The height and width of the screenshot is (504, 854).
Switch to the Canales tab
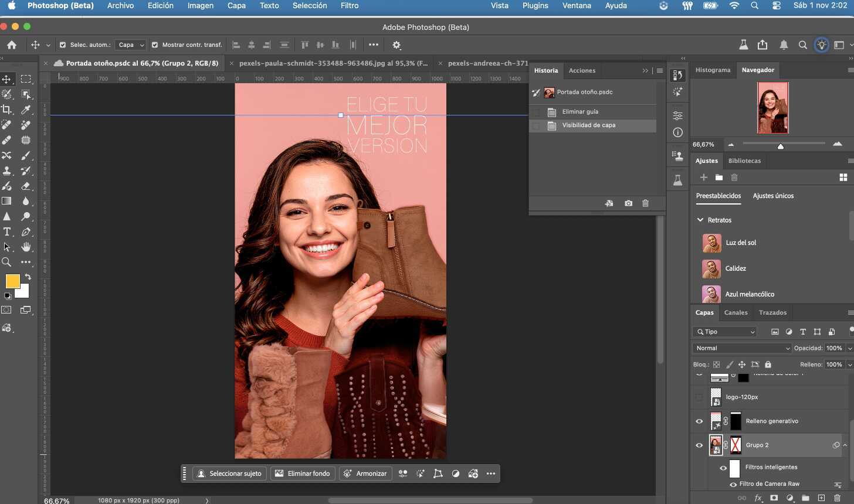[736, 312]
